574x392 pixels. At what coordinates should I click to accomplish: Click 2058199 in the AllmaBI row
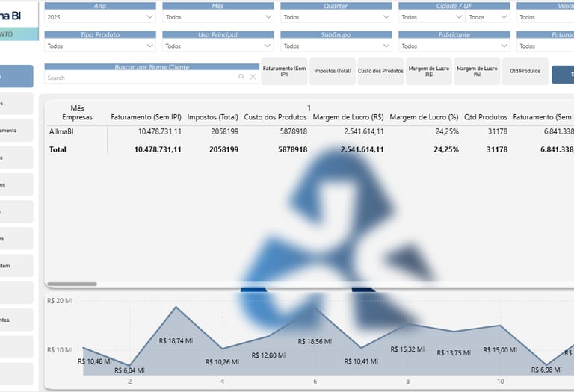(224, 131)
